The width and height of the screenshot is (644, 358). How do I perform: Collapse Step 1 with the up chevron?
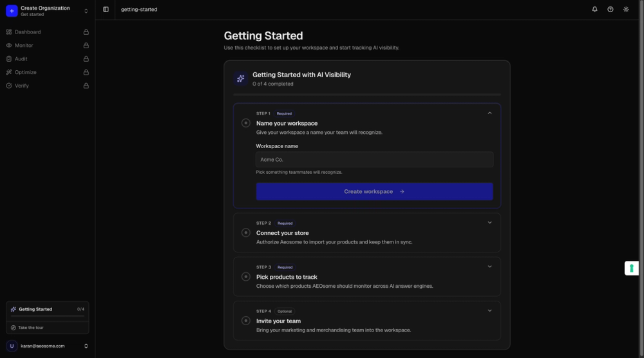tap(489, 113)
